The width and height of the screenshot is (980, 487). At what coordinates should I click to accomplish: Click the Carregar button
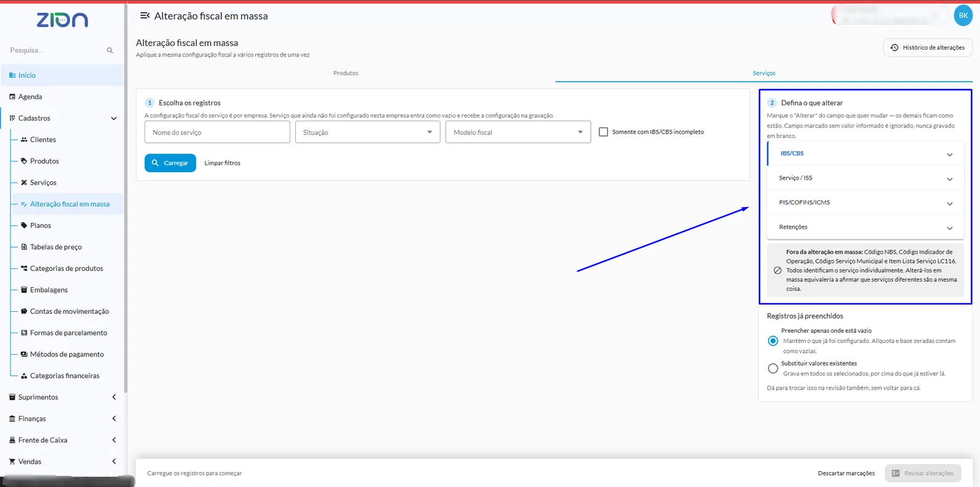[x=170, y=163]
